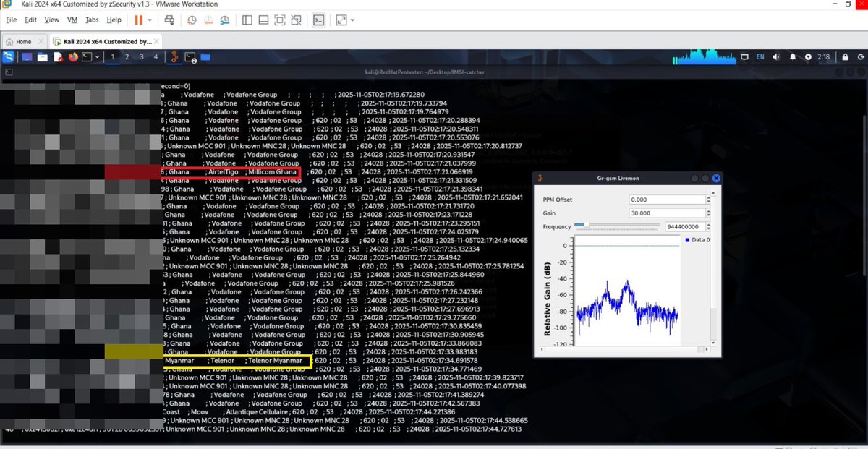This screenshot has height=449, width=868.
Task: Toggle Unity mode toolbar icon
Action: 297,20
